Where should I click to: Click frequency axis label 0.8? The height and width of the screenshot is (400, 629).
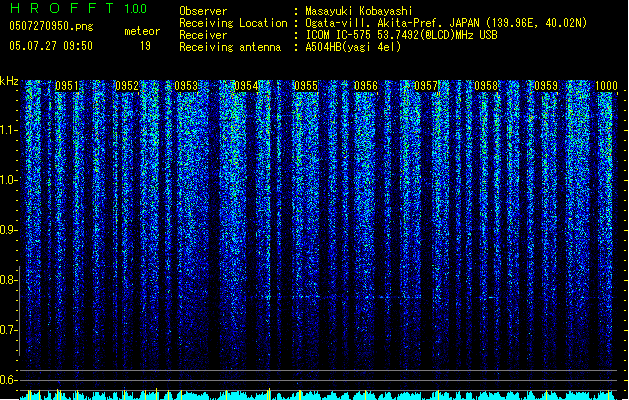7,280
